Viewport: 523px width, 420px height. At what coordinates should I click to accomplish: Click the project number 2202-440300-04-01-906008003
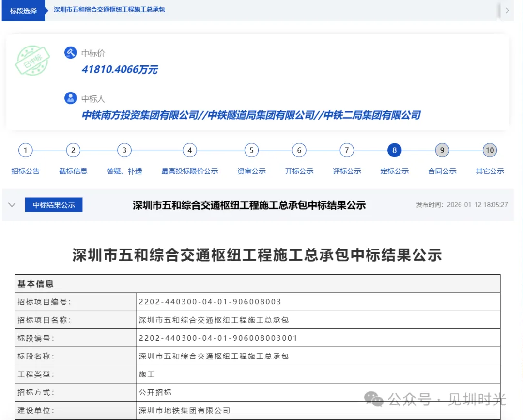pos(210,302)
